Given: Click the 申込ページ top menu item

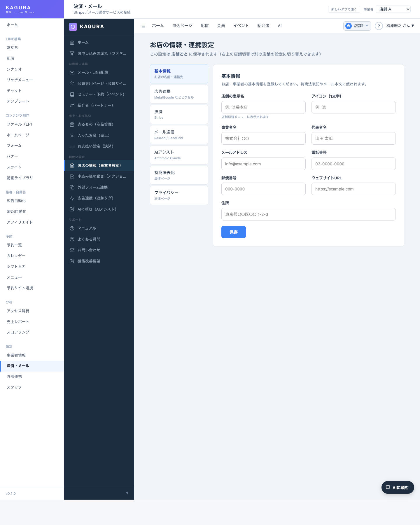Looking at the screenshot, I should [182, 26].
